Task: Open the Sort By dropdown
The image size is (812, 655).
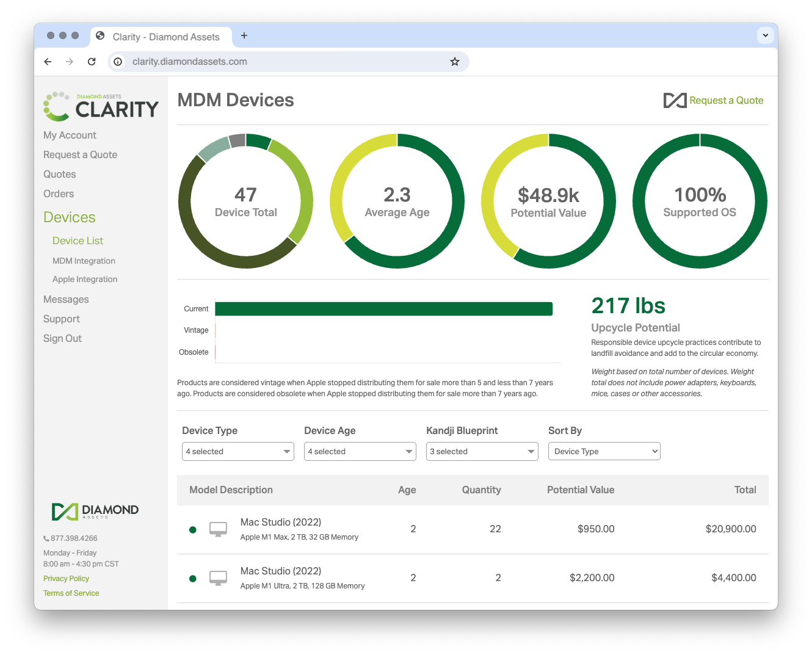Action: tap(604, 452)
